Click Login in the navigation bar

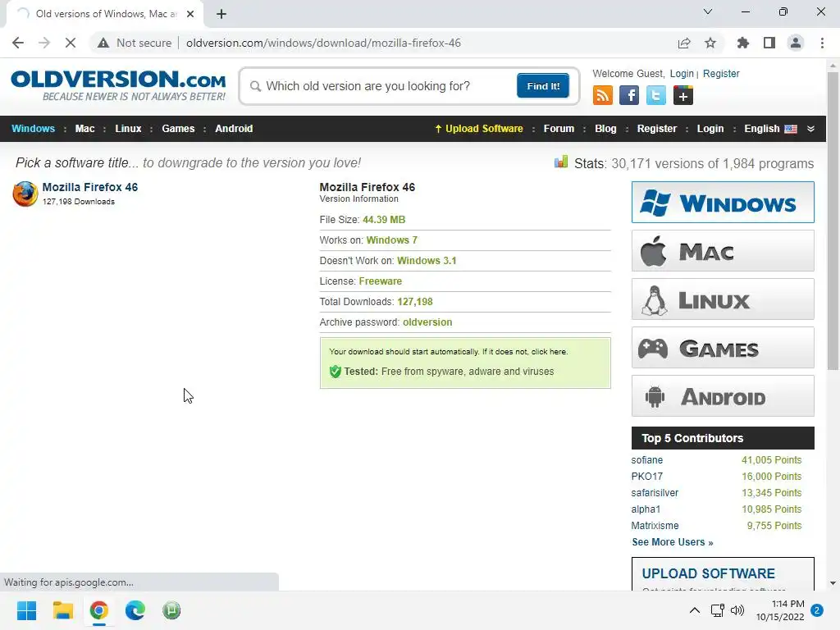click(710, 129)
